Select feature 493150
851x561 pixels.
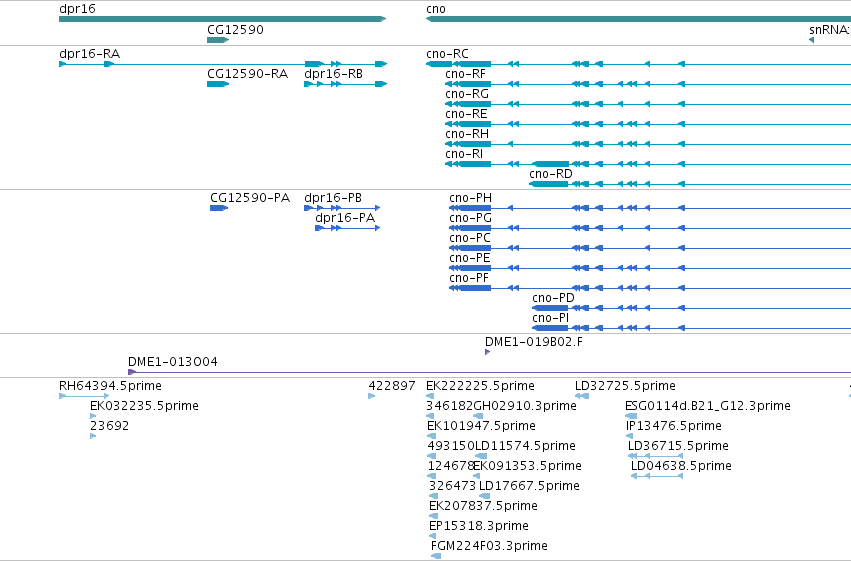click(x=431, y=456)
